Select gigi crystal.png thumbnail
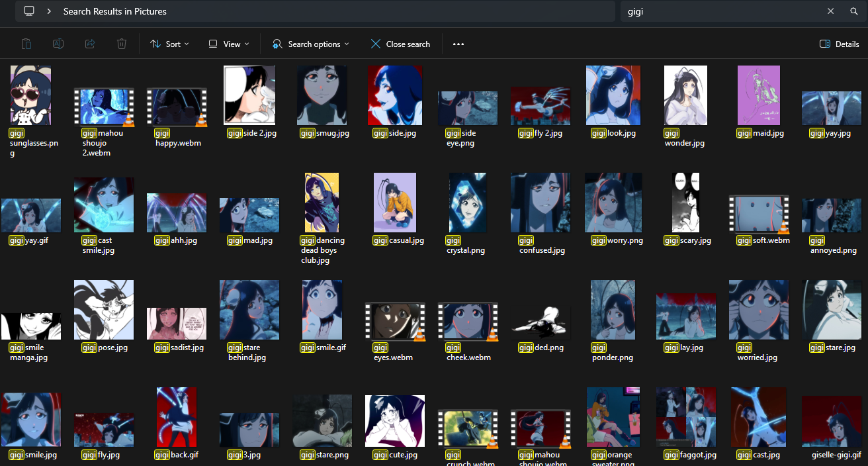Viewport: 868px width, 466px height. [468, 203]
